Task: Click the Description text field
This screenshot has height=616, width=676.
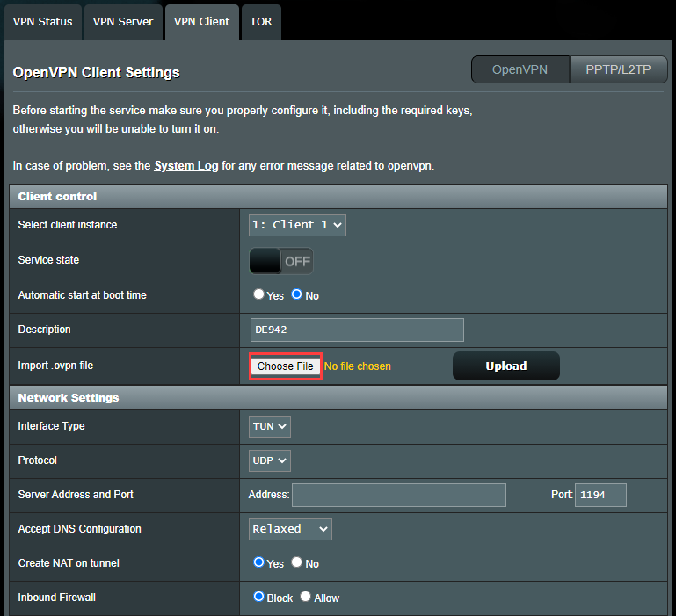Action: (x=357, y=330)
